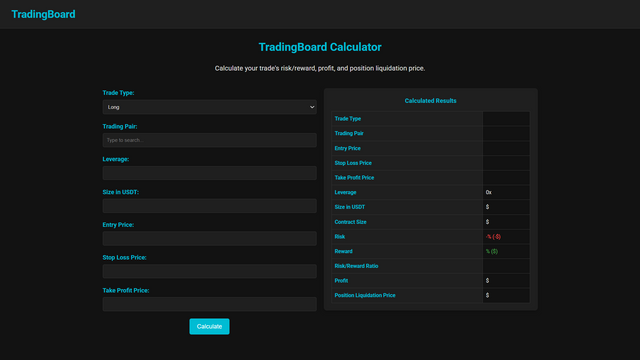The image size is (640, 360).
Task: Click the Leverage results row label
Action: [x=345, y=192]
